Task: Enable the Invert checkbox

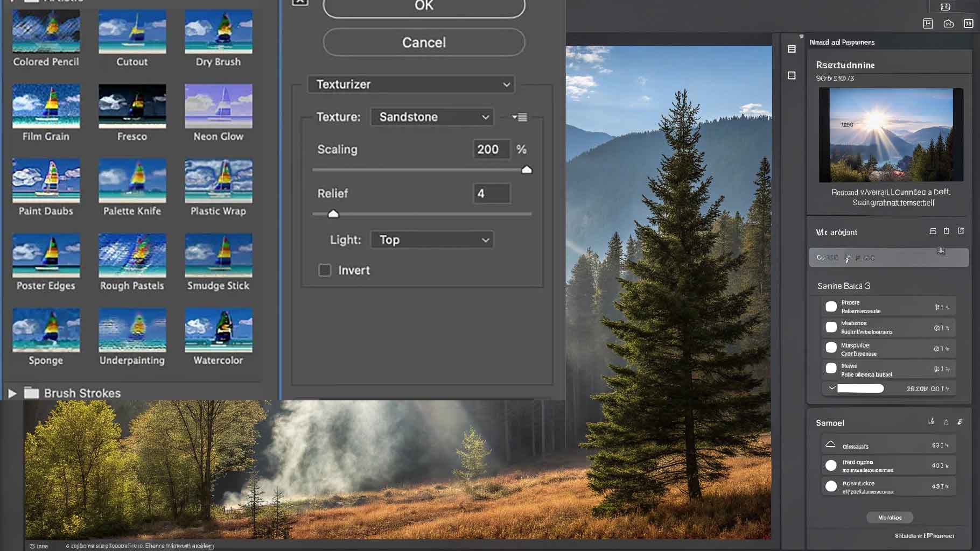Action: click(x=325, y=270)
